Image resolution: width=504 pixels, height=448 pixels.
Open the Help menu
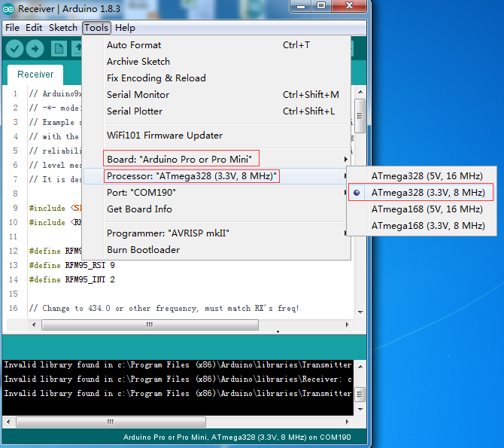click(x=125, y=28)
